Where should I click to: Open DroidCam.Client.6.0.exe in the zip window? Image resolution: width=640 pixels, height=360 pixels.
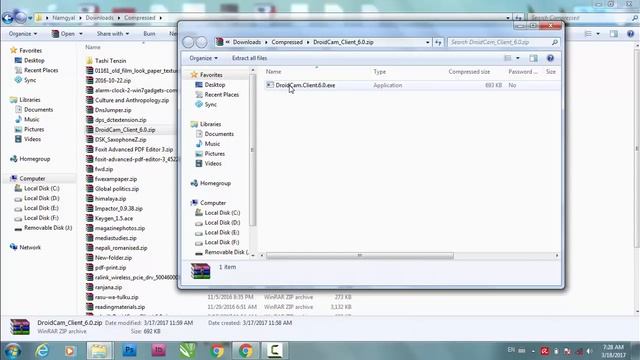(305, 85)
